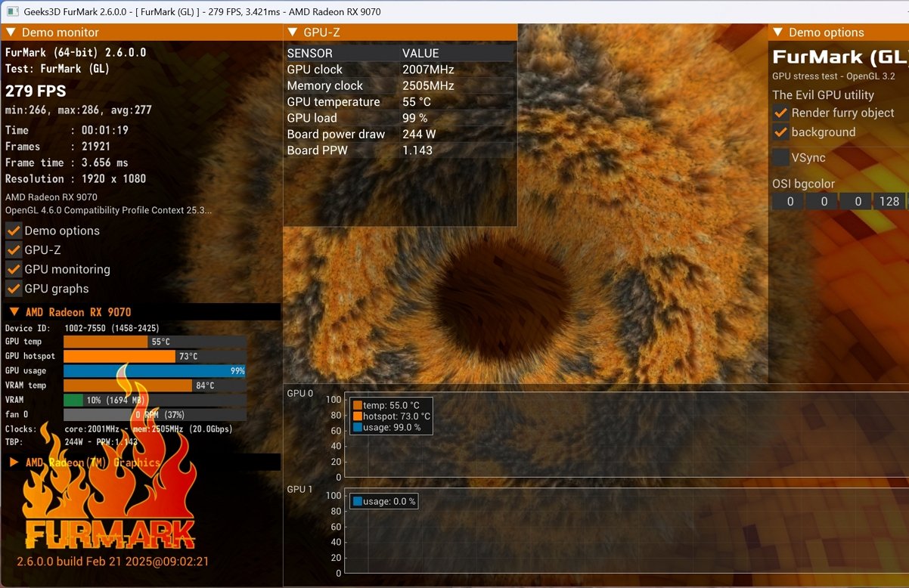Click the VRAM temp bar showing 84°C
The height and width of the screenshot is (588, 909).
[155, 385]
